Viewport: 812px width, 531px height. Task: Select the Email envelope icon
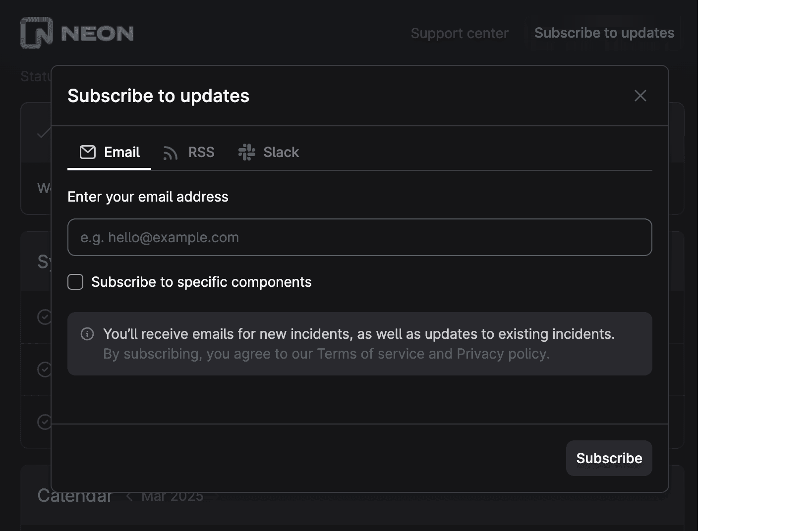(87, 152)
